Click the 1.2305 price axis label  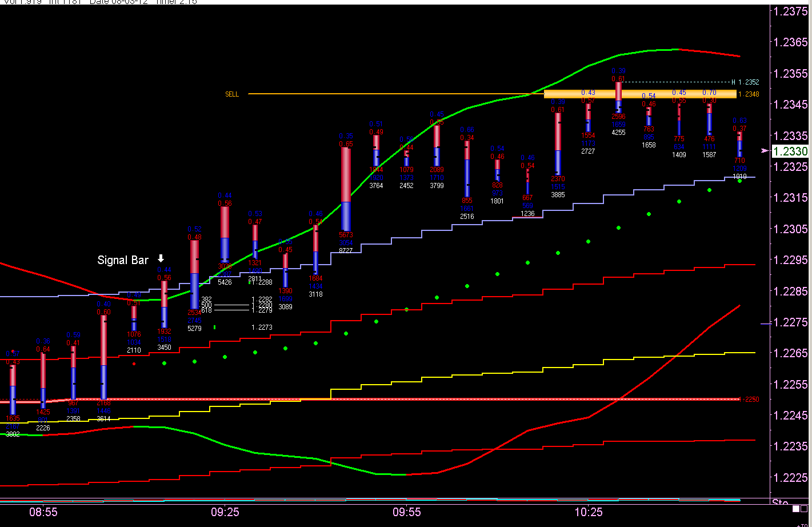tap(790, 229)
